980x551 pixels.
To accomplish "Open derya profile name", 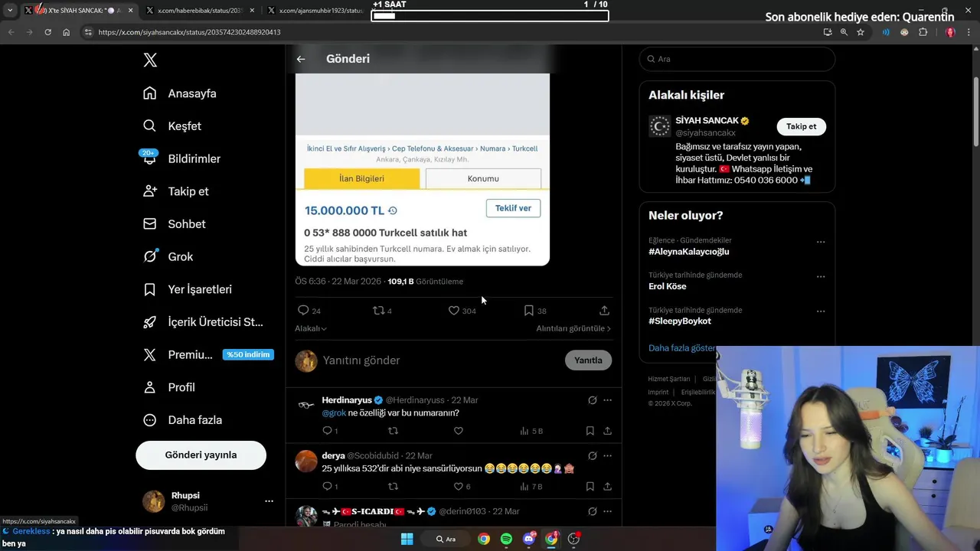I will coord(333,455).
